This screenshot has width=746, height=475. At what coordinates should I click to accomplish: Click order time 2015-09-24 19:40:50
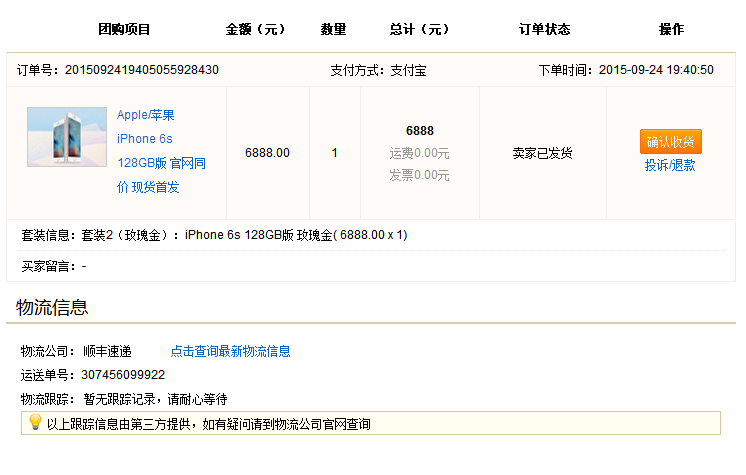[656, 70]
